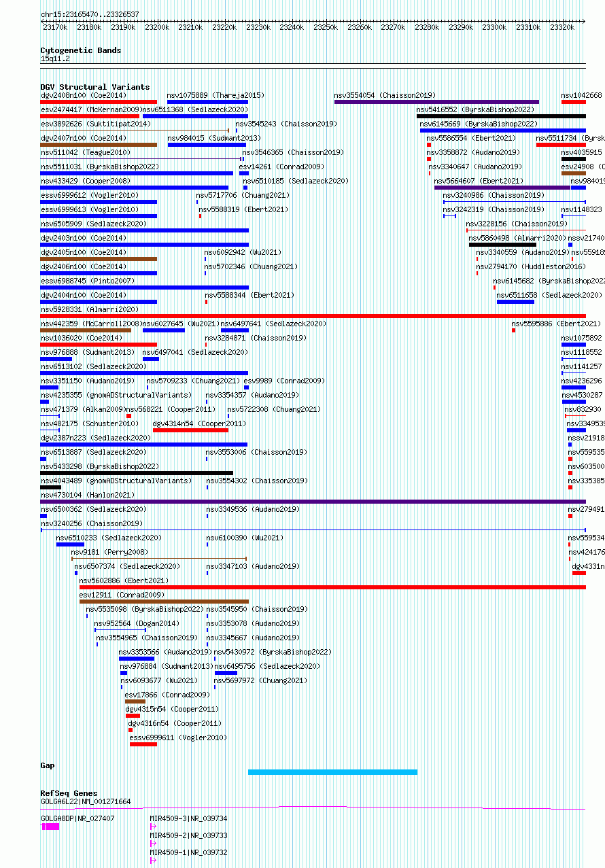Select the nsv6495756 (Sedlazeck2020) variant label
Image resolution: width=605 pixels, height=868 pixels.
pos(267,666)
